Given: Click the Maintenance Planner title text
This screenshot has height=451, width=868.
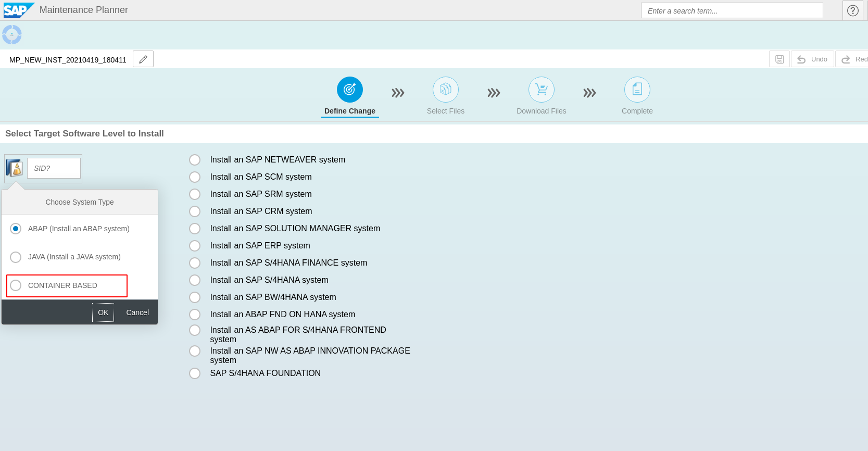Looking at the screenshot, I should tap(84, 10).
